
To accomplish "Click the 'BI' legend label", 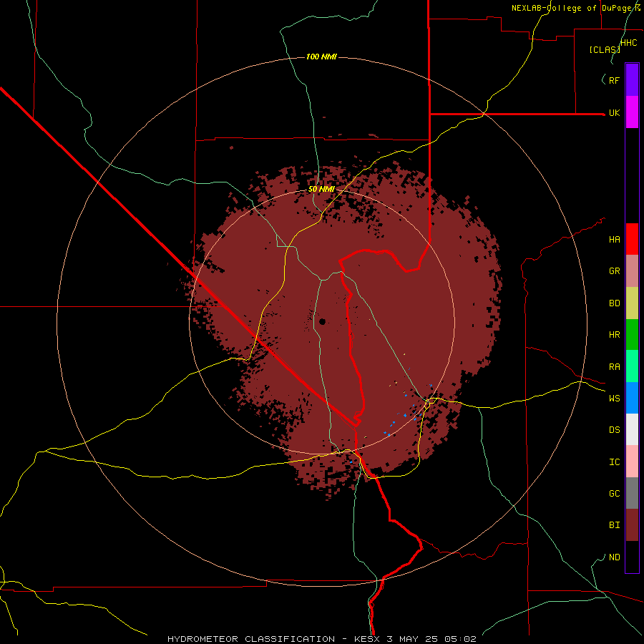I will tap(614, 525).
